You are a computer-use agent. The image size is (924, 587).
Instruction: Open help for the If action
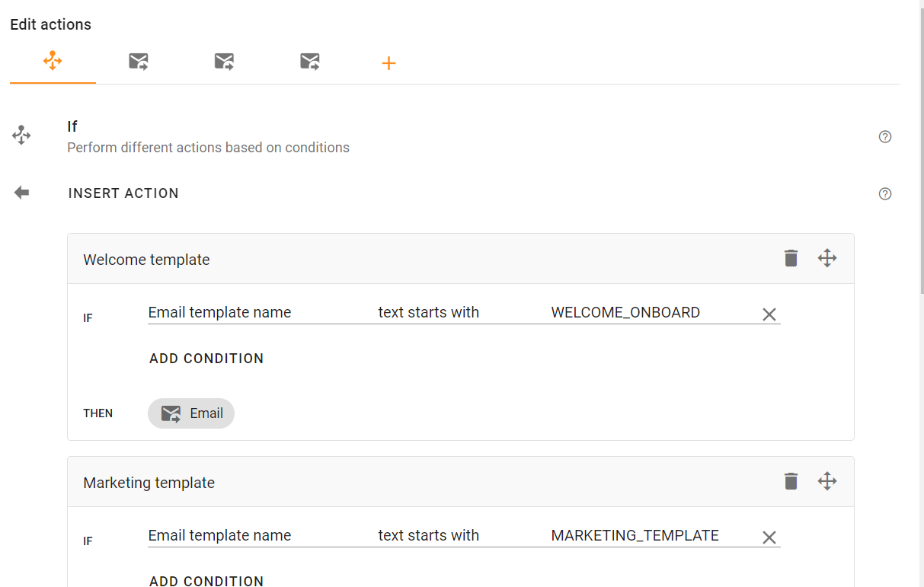(885, 137)
